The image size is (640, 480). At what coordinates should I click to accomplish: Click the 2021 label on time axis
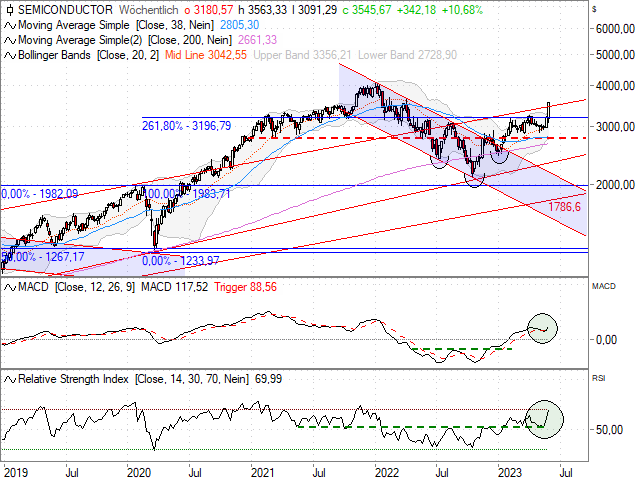tap(262, 473)
